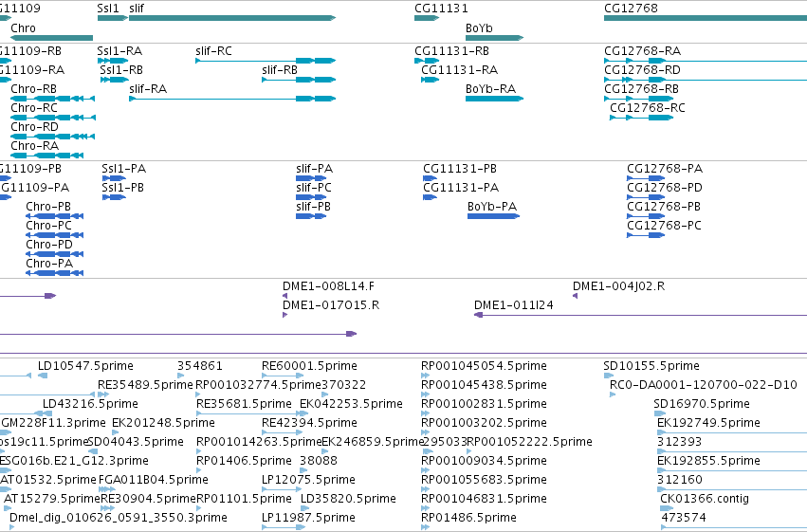Viewport: 807px width, 532px height.
Task: Select transcript Ssl1-RB
Action: coord(121,70)
